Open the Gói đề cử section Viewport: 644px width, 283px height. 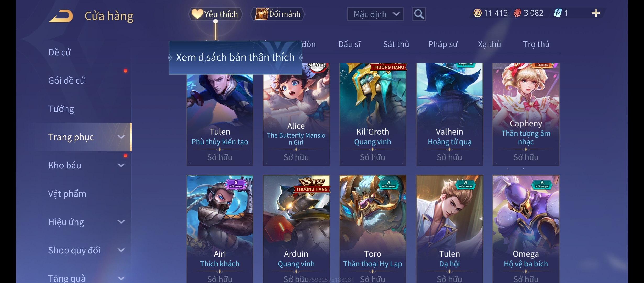click(66, 80)
